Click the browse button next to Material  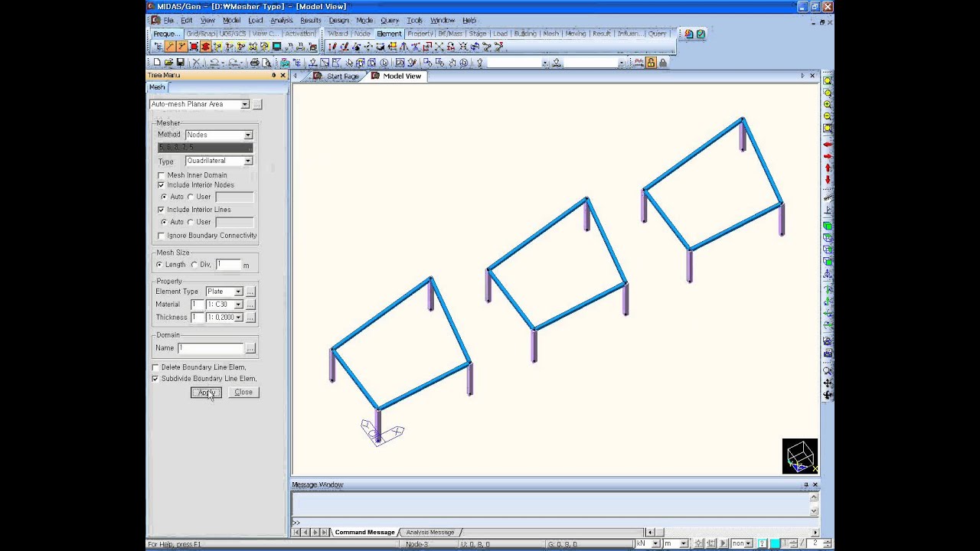250,305
